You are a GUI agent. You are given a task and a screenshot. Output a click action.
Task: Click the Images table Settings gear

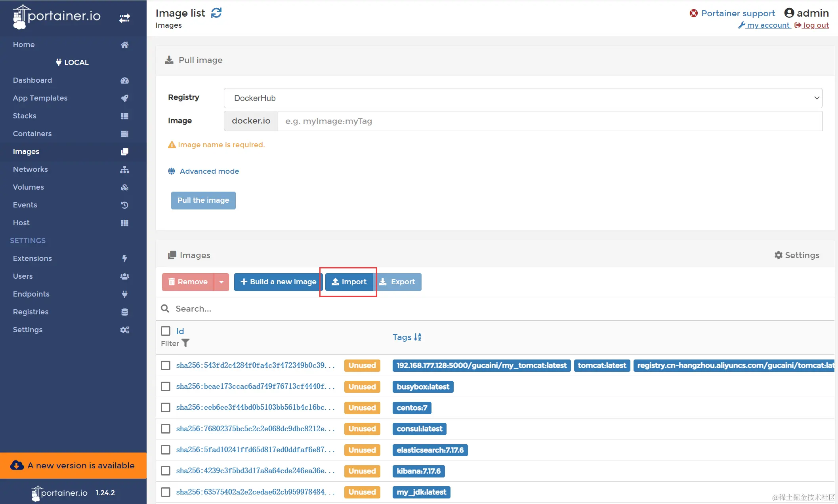tap(778, 255)
